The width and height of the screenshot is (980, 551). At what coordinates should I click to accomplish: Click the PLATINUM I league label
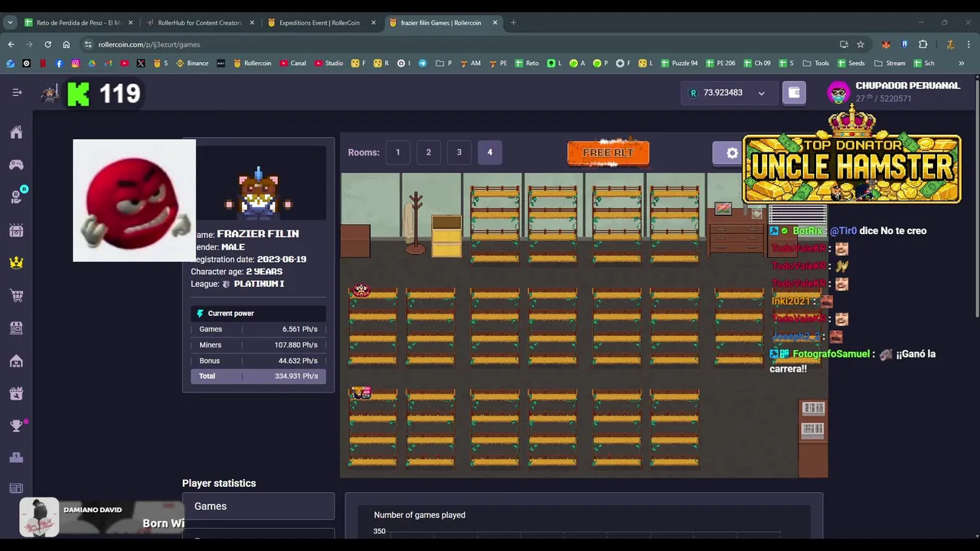[259, 284]
